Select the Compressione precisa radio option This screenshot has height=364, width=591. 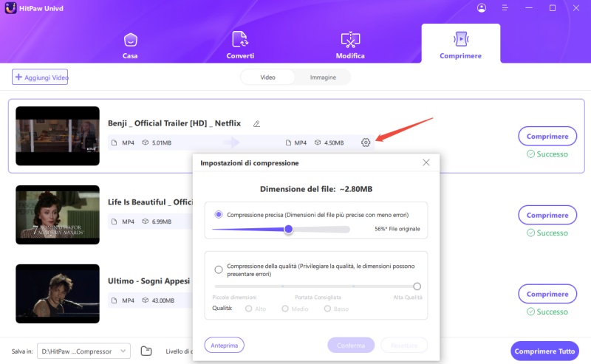click(x=218, y=214)
